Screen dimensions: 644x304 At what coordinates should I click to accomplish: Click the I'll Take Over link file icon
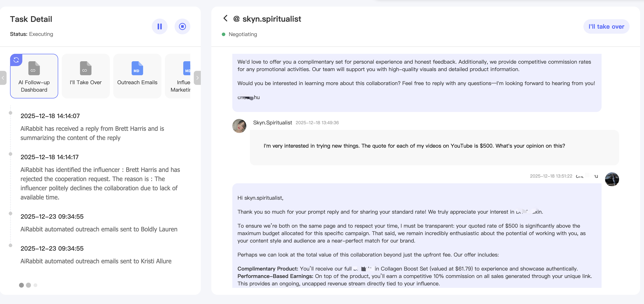(86, 68)
